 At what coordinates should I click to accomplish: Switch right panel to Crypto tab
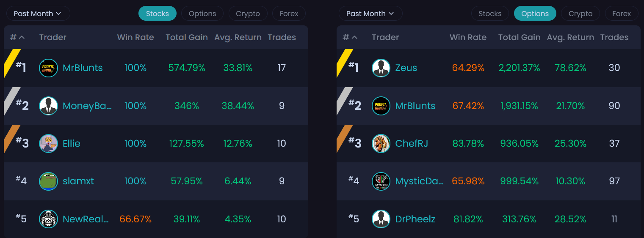[580, 14]
